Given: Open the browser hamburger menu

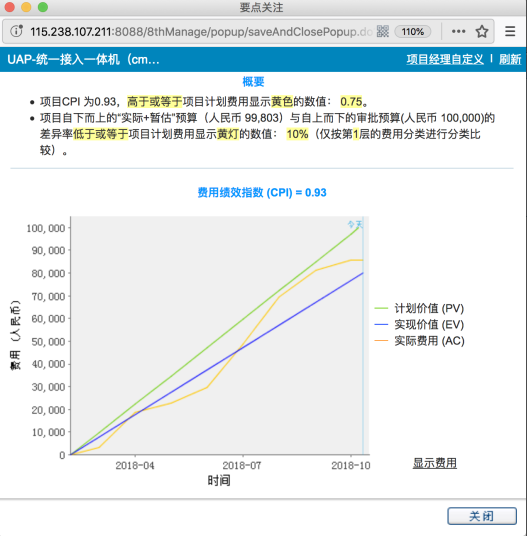Looking at the screenshot, I should pyautogui.click(x=510, y=31).
